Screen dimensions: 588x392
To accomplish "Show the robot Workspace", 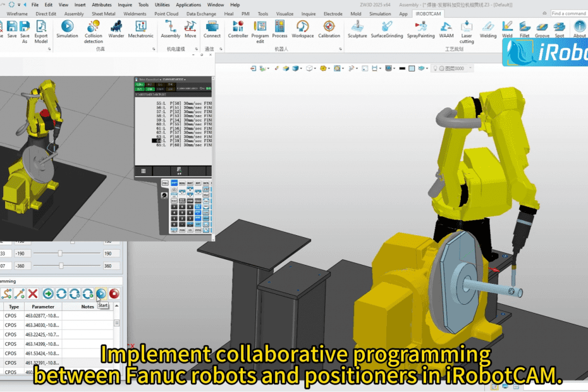I will 303,30.
